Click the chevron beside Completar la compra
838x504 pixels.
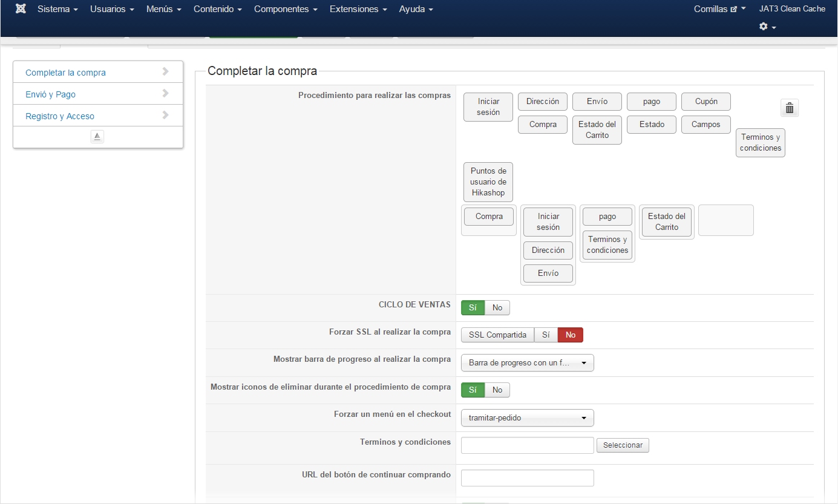click(165, 71)
